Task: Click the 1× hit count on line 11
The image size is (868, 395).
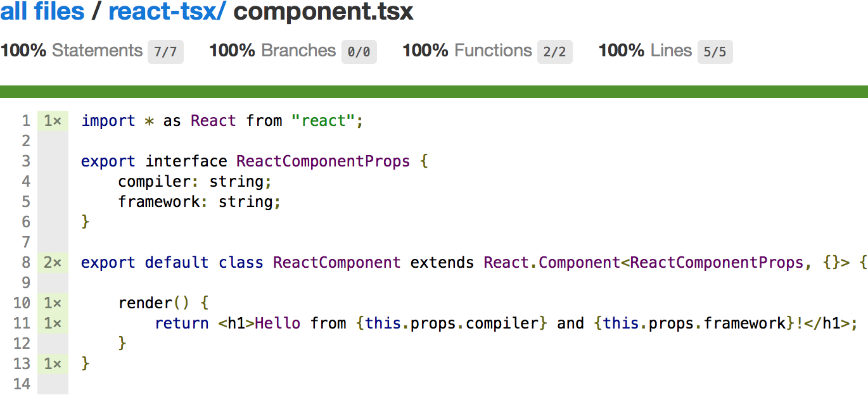Action: [x=53, y=323]
